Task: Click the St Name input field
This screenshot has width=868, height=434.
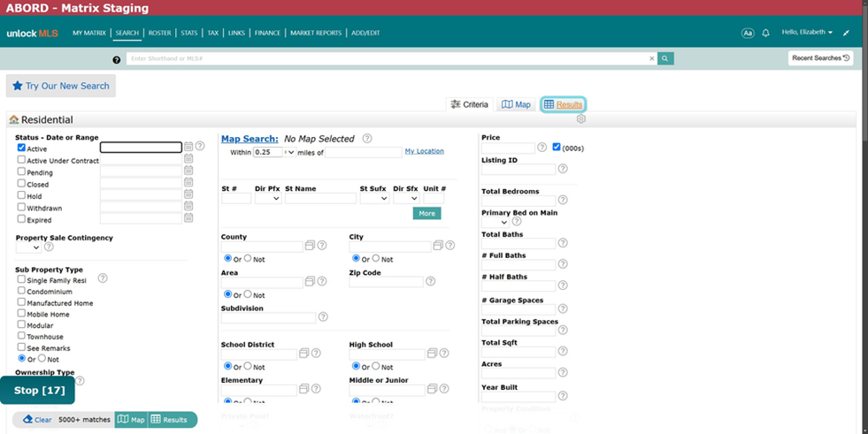Action: point(320,199)
